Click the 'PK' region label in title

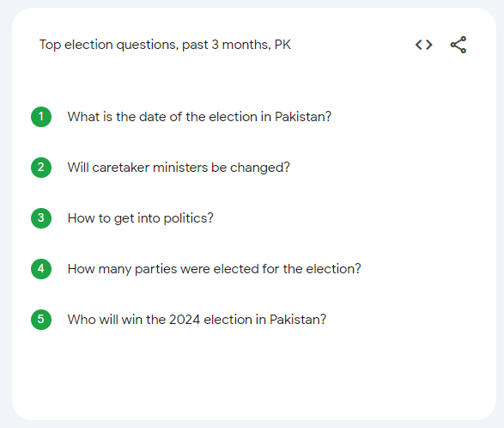[x=282, y=45]
